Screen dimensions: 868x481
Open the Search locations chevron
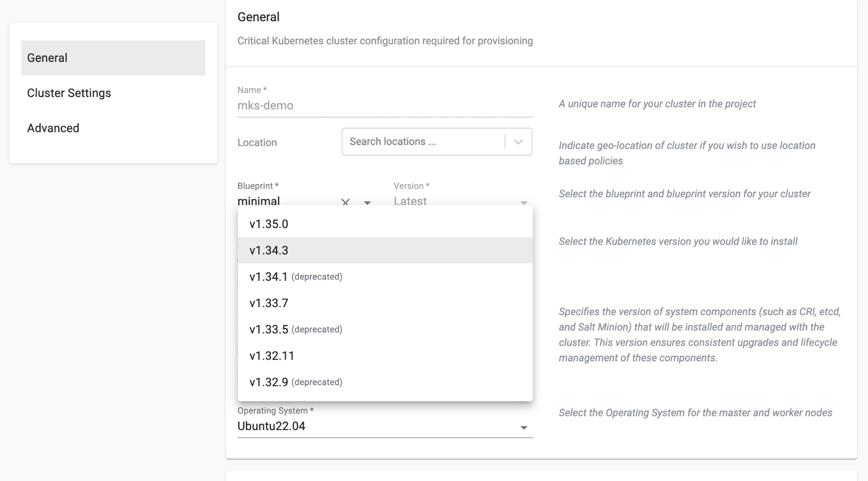[x=518, y=142]
